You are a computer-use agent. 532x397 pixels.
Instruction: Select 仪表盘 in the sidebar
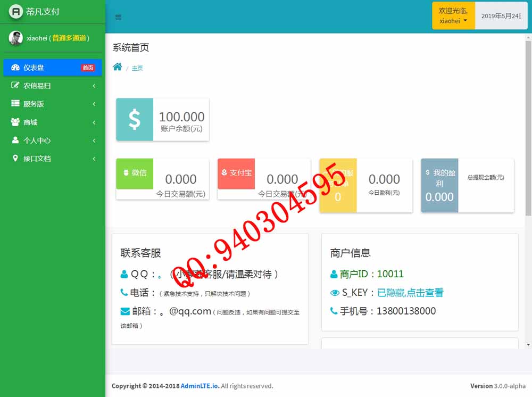pyautogui.click(x=52, y=68)
